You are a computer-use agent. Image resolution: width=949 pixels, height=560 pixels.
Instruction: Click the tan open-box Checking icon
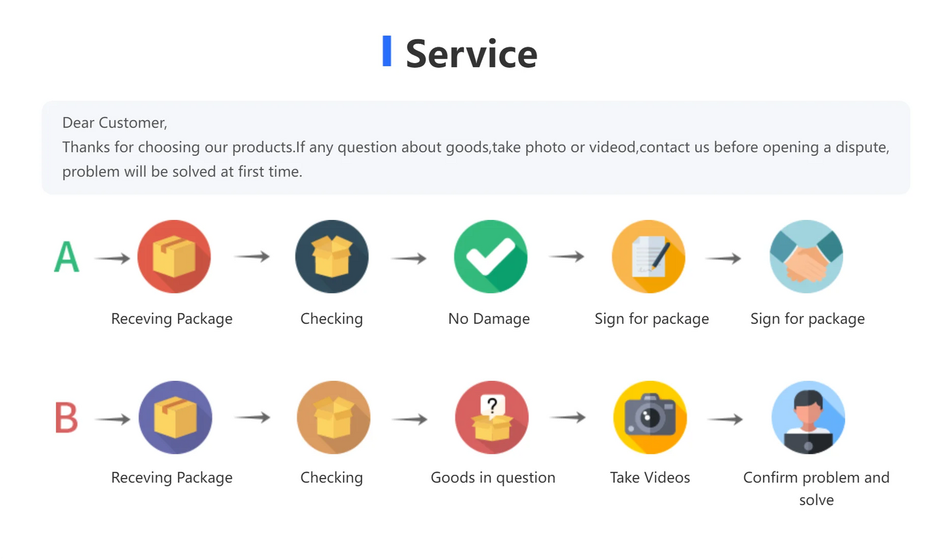click(334, 418)
